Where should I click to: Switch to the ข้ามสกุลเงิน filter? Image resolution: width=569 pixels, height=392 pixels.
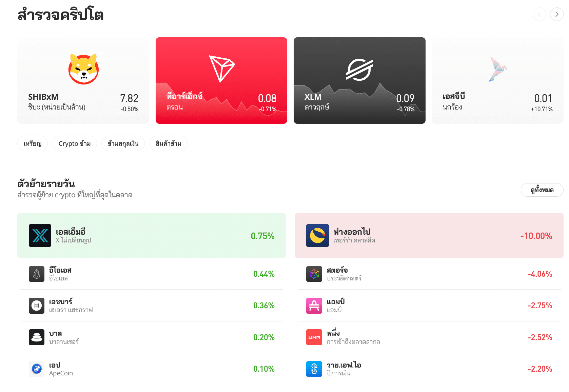coord(123,143)
